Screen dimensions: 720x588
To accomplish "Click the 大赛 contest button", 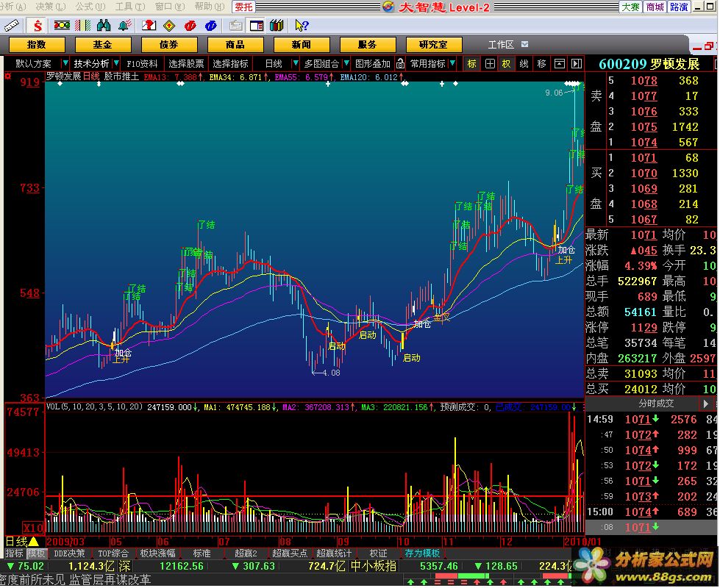I will [x=630, y=7].
